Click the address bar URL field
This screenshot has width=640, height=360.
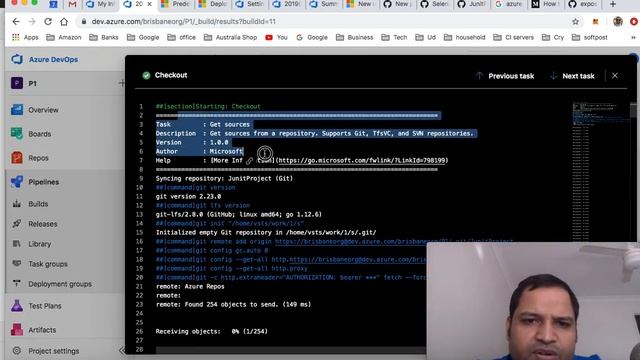click(322, 22)
